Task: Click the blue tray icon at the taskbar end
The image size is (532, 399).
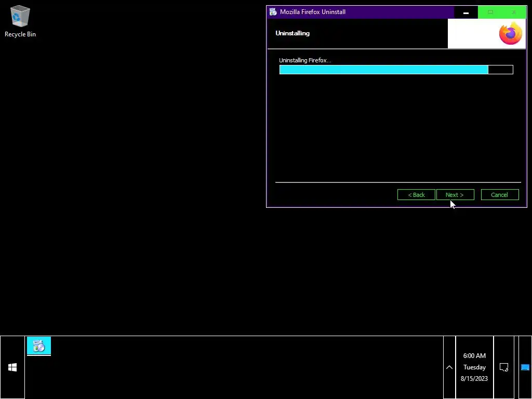Action: 525,367
